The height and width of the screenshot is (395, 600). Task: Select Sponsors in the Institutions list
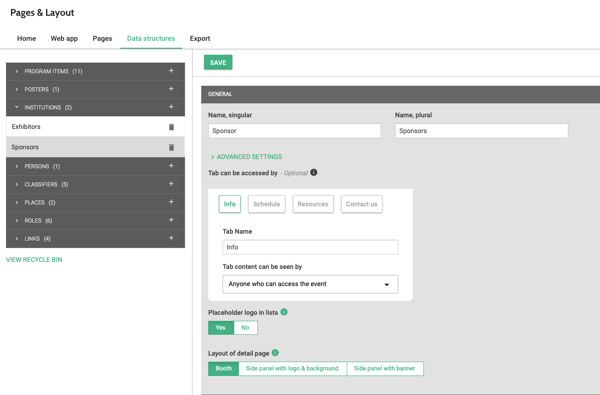(95, 147)
